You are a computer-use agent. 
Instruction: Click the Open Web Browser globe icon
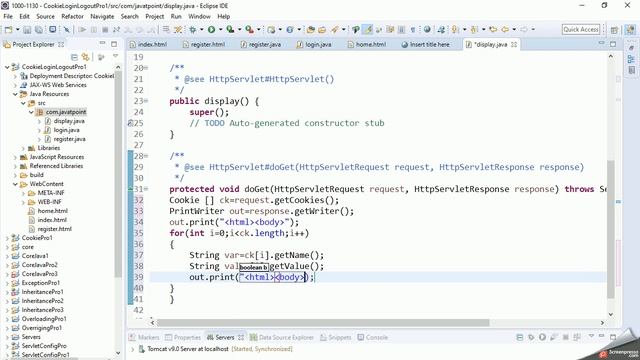pos(427,29)
